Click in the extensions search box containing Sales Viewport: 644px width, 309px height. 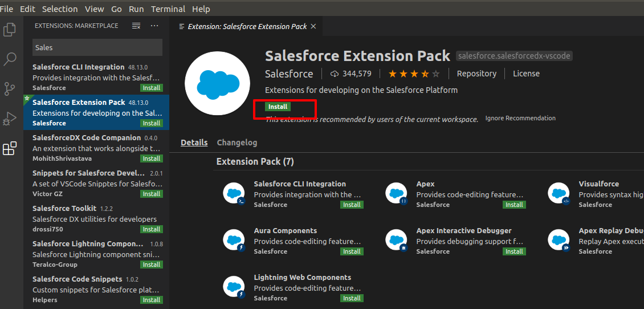[97, 48]
